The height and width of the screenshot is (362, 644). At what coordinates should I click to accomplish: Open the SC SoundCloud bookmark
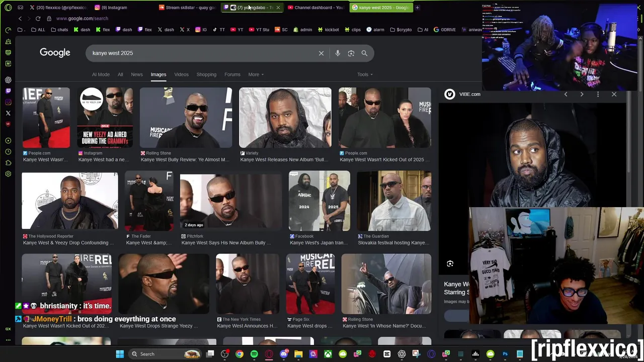tap(281, 30)
